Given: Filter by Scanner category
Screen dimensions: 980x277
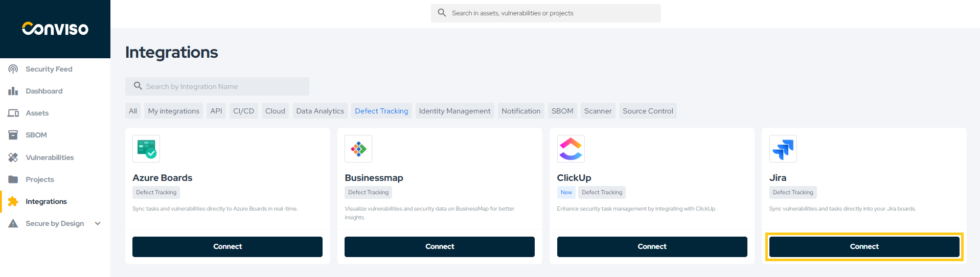Looking at the screenshot, I should 598,111.
